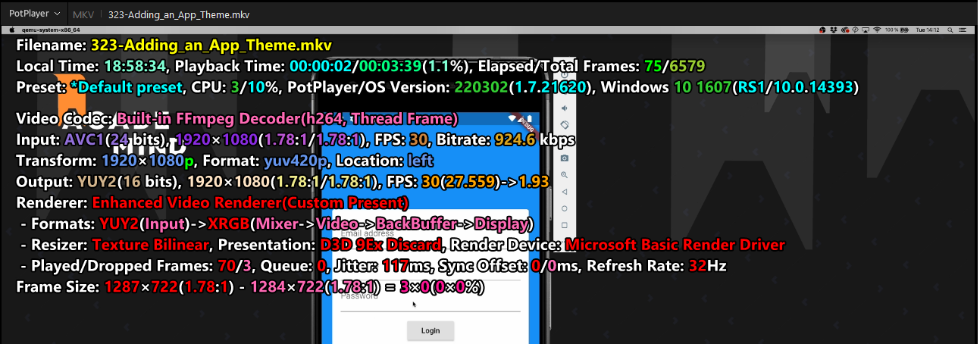Click the Tue 14:12 clock
The height and width of the screenshot is (344, 980).
(928, 30)
